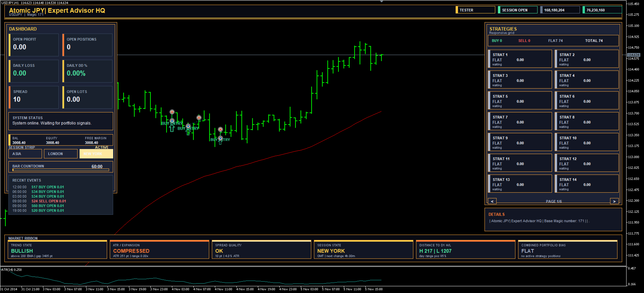Click the leftmost outlined BUY ENTRY arrow
Viewport: 644px width, 293px height.
point(172,128)
